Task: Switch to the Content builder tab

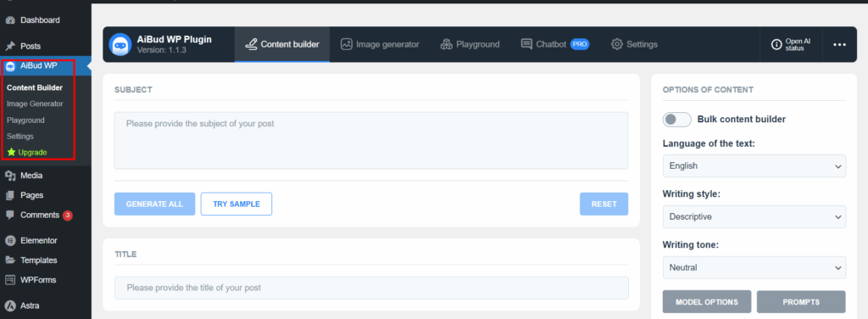Action: pyautogui.click(x=282, y=44)
